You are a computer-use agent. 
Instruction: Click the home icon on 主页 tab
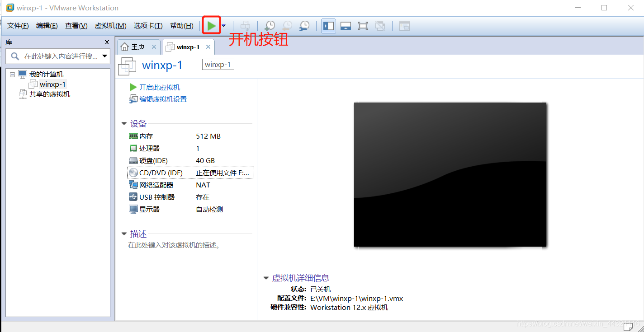point(125,47)
